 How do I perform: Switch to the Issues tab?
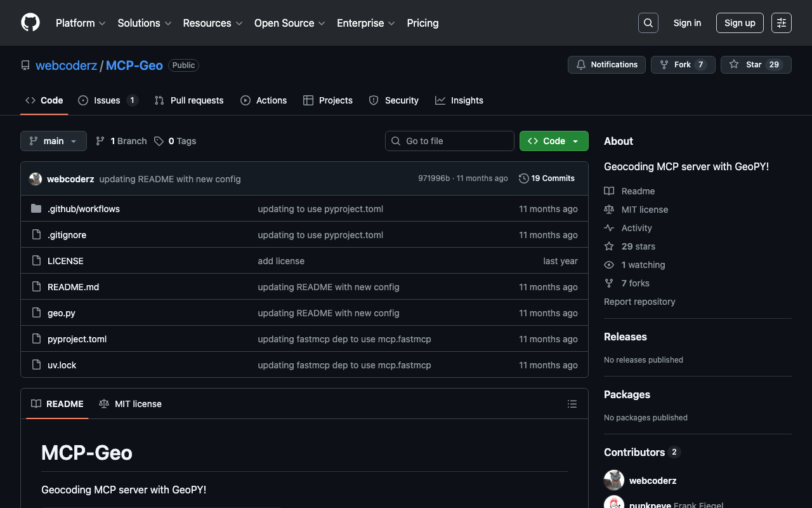click(107, 100)
